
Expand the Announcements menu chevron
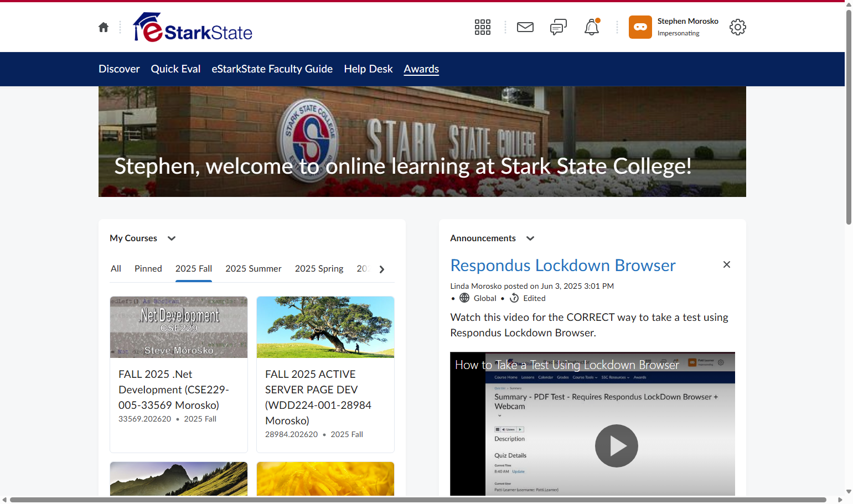pos(530,238)
